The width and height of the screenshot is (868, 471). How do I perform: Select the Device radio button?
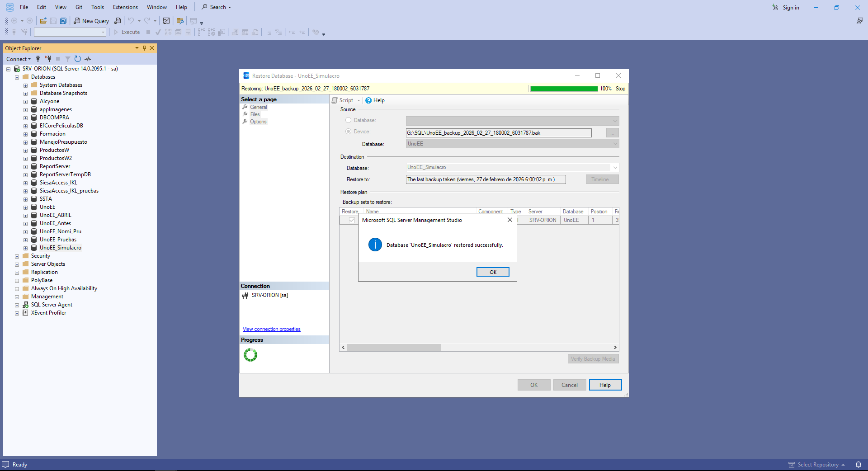[348, 132]
